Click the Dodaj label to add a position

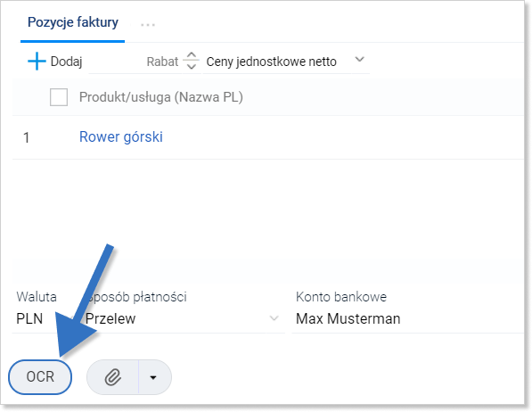coord(67,62)
